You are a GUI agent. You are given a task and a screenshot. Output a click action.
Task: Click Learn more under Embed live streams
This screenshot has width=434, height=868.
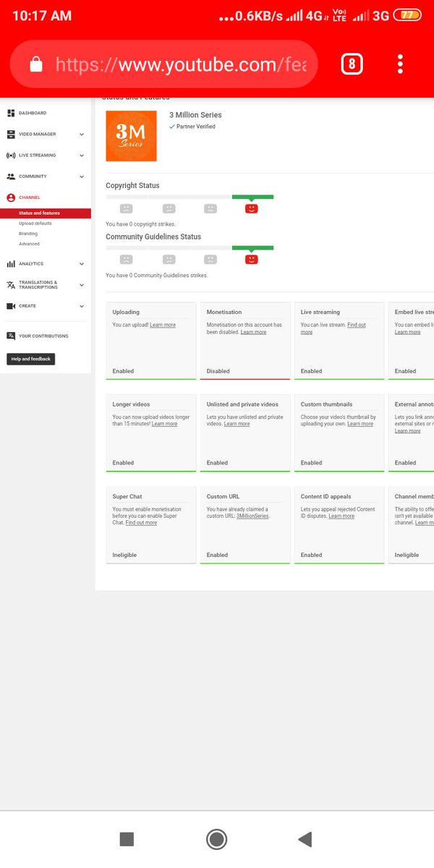(x=407, y=332)
